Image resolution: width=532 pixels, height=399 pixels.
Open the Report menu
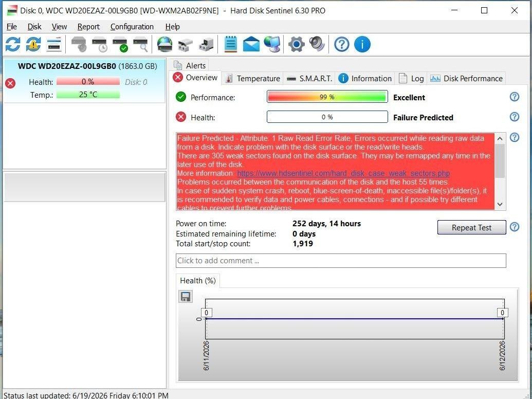[88, 26]
